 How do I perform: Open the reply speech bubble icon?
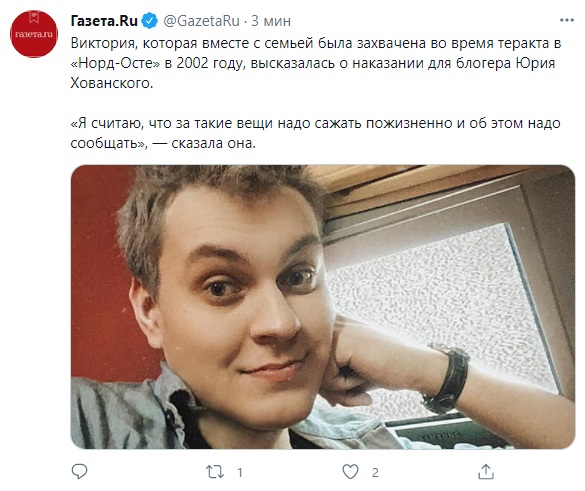(79, 472)
